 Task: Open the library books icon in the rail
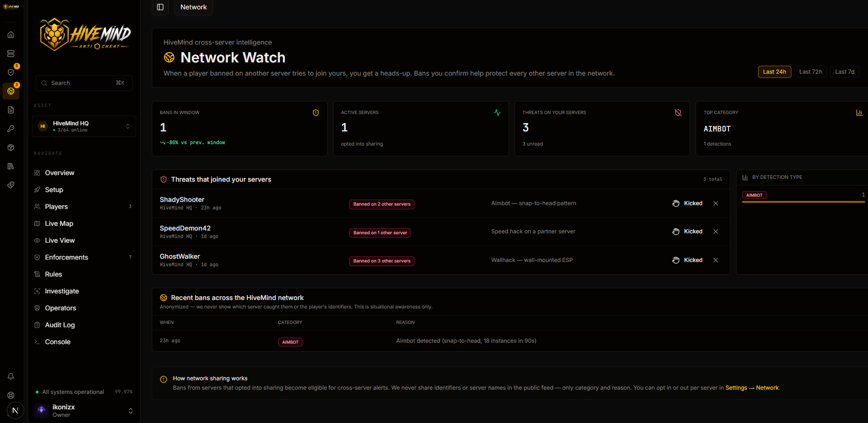click(x=11, y=166)
